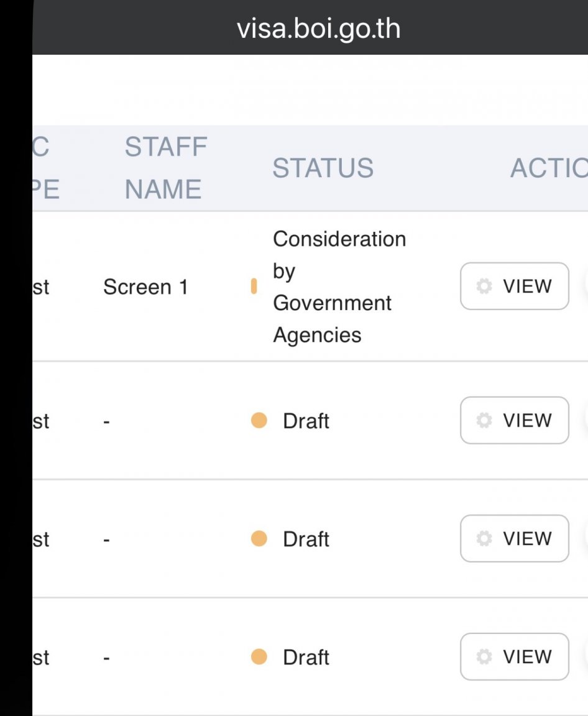Viewport: 588px width, 716px height.
Task: Click the gear icon in the second Draft row
Action: coord(484,539)
